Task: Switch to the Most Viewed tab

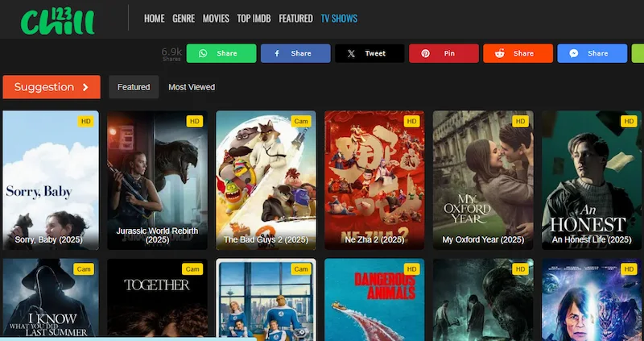Action: 192,87
